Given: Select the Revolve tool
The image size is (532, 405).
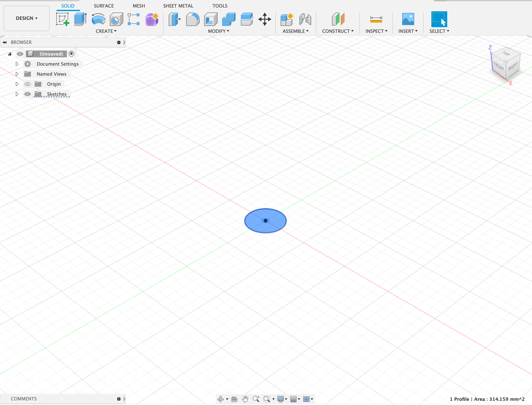Looking at the screenshot, I should click(x=99, y=19).
